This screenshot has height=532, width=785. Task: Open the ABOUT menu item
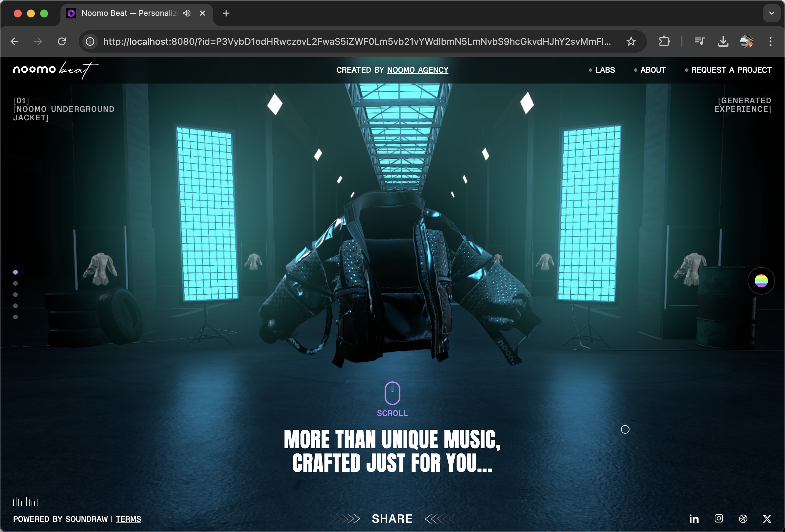coord(653,70)
